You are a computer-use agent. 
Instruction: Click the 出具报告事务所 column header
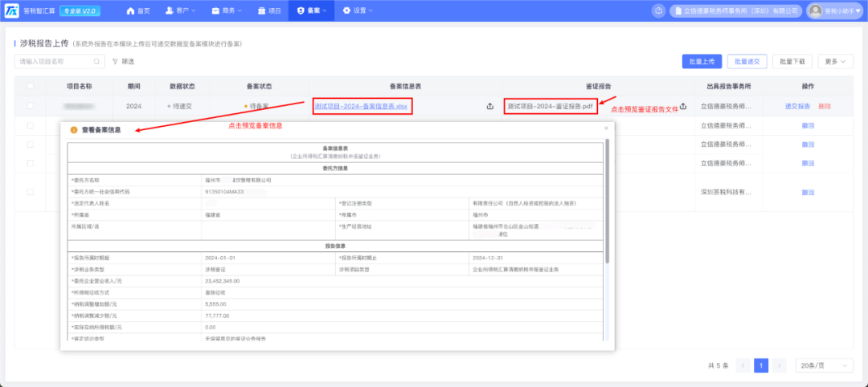(728, 86)
